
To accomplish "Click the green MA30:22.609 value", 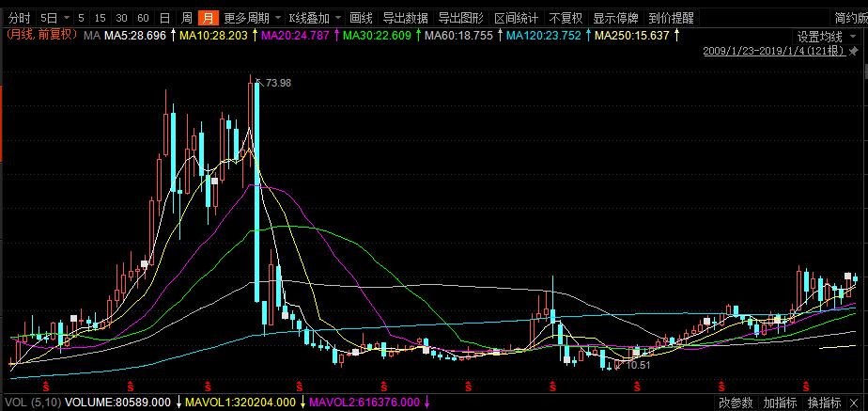I will pyautogui.click(x=377, y=36).
